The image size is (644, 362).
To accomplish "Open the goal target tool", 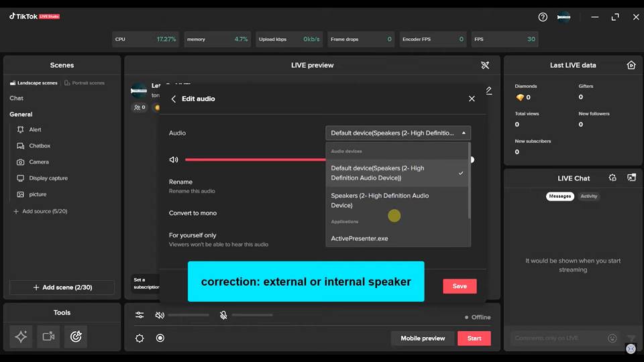I will pos(76,337).
